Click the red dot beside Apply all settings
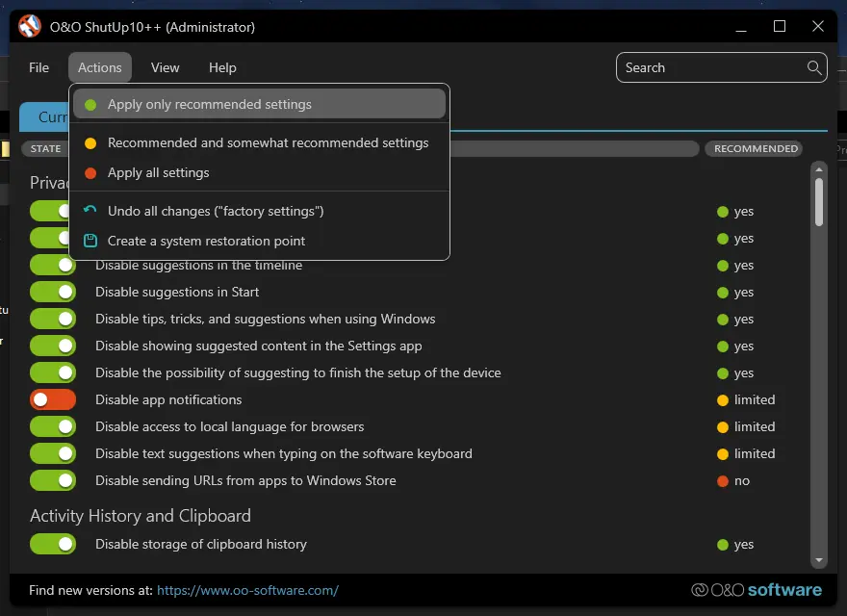Image resolution: width=847 pixels, height=616 pixels. [90, 173]
